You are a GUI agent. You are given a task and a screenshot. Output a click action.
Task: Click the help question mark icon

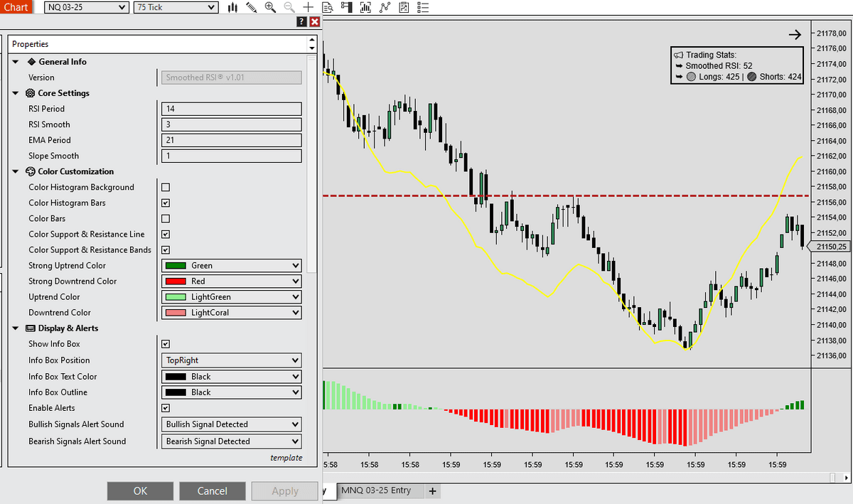pos(301,22)
